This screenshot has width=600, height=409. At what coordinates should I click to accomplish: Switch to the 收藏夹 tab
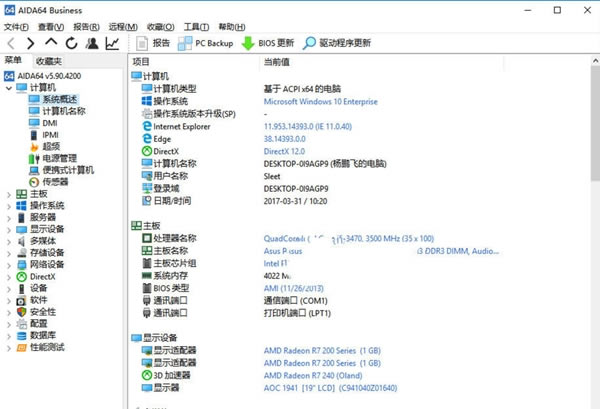[48, 61]
